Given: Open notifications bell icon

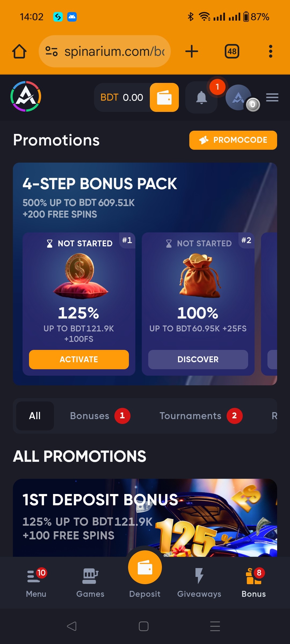Looking at the screenshot, I should (x=201, y=97).
